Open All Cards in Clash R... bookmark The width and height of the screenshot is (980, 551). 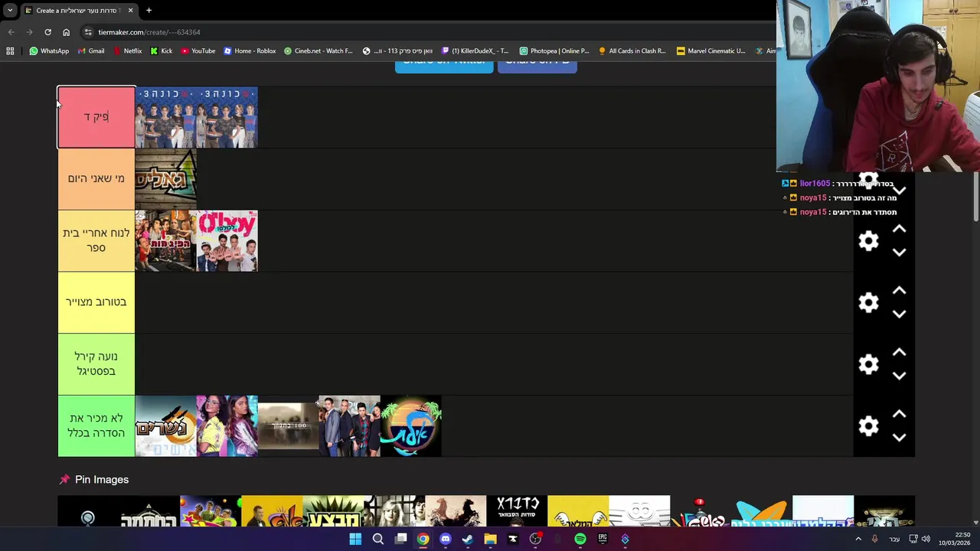[632, 51]
